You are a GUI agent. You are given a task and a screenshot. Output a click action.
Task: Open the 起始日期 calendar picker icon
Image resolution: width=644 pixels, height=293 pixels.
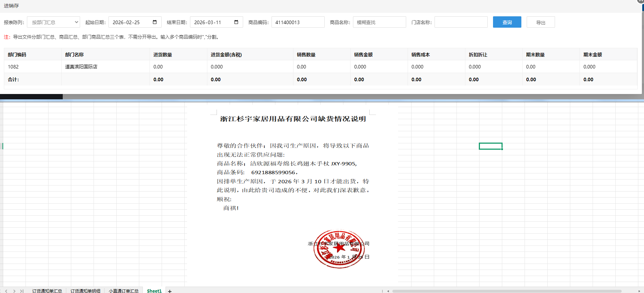155,22
